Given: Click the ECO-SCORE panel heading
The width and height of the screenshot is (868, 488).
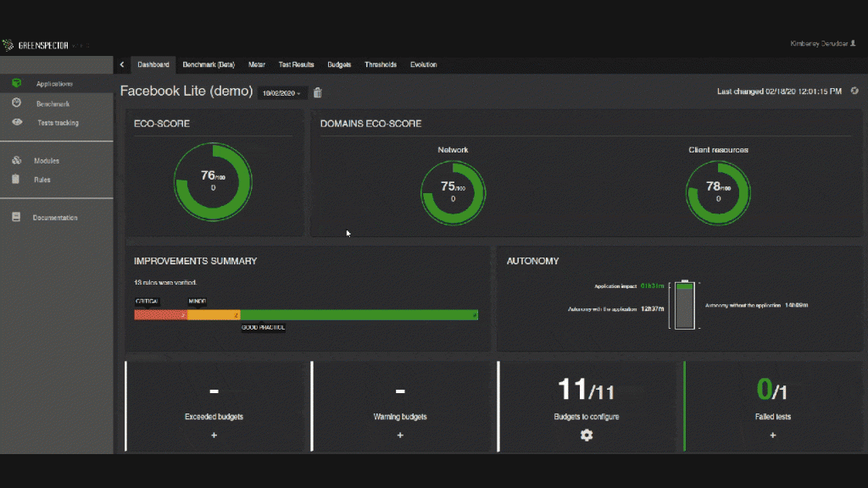Looking at the screenshot, I should tap(162, 124).
